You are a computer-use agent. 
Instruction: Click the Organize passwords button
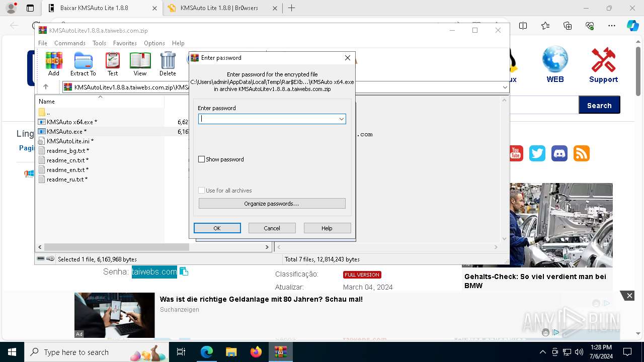(272, 204)
